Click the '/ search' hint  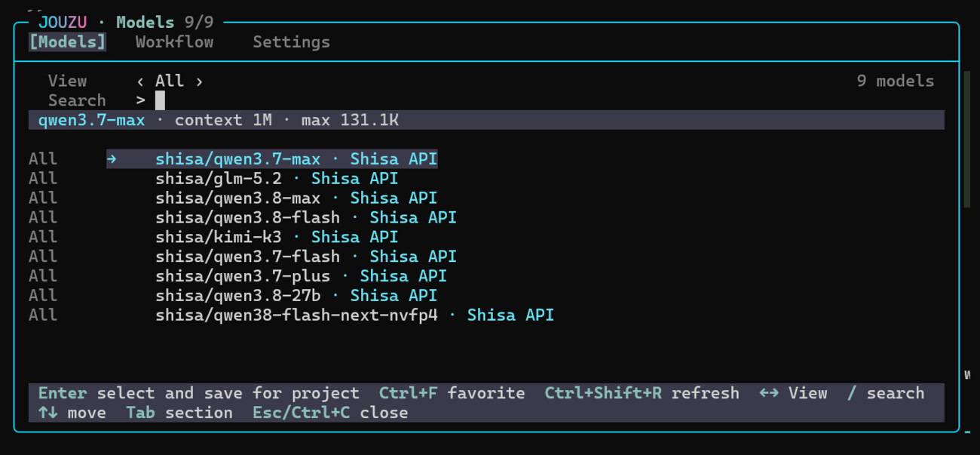(885, 393)
